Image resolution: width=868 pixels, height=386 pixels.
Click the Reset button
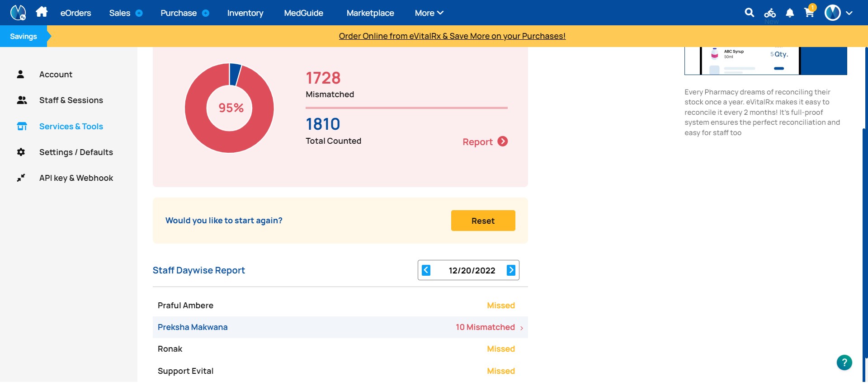[483, 221]
